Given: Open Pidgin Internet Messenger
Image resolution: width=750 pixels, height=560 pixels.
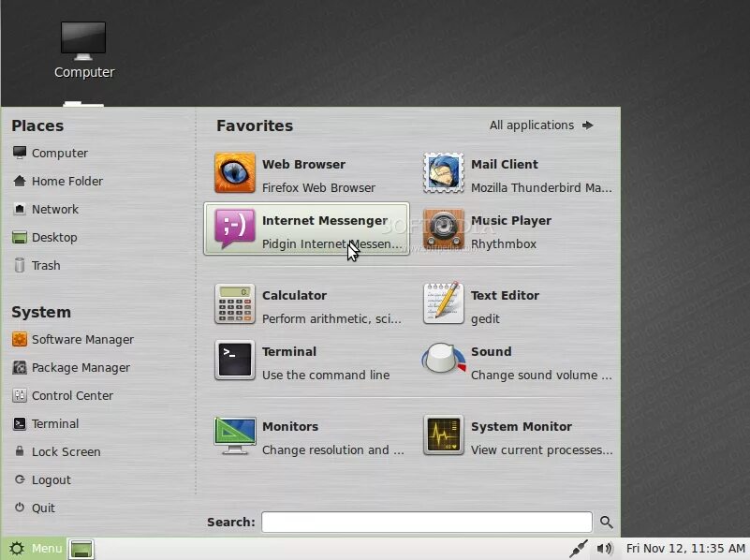Looking at the screenshot, I should 304,231.
